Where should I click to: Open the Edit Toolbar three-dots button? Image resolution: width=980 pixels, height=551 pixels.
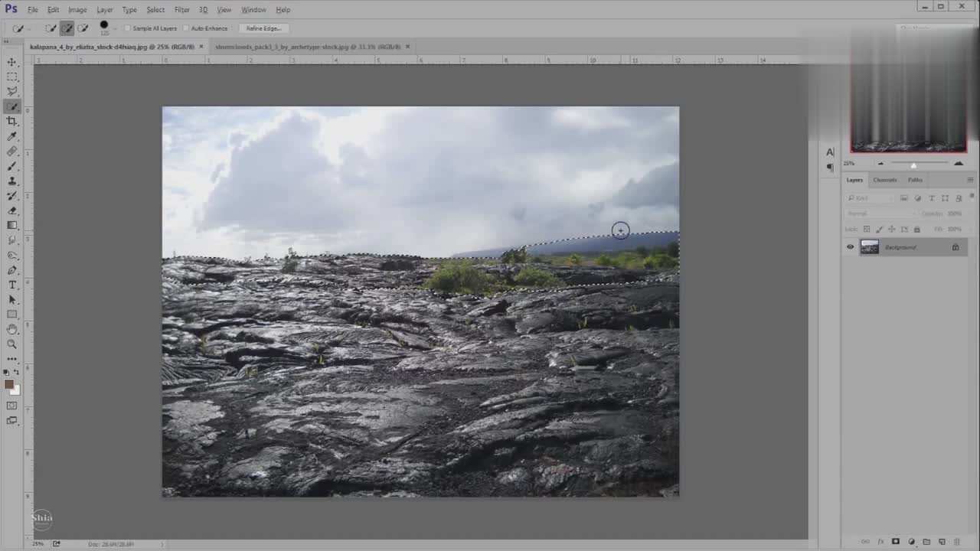pos(11,358)
